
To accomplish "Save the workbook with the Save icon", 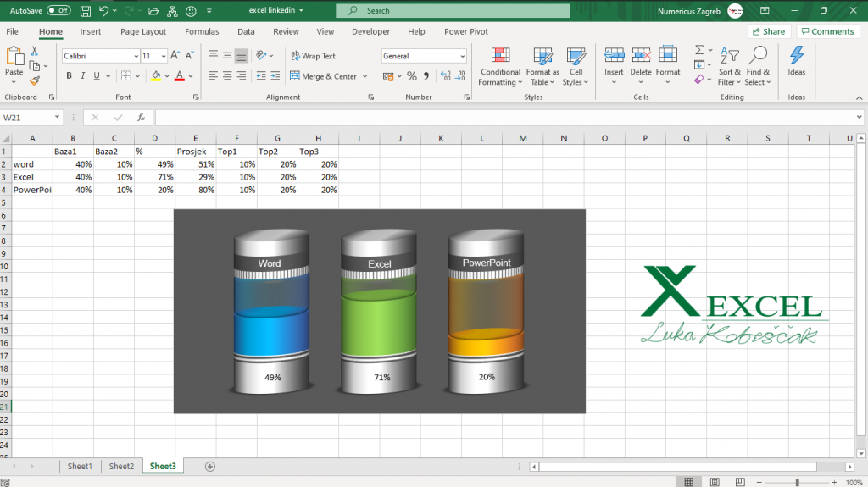I will (86, 10).
